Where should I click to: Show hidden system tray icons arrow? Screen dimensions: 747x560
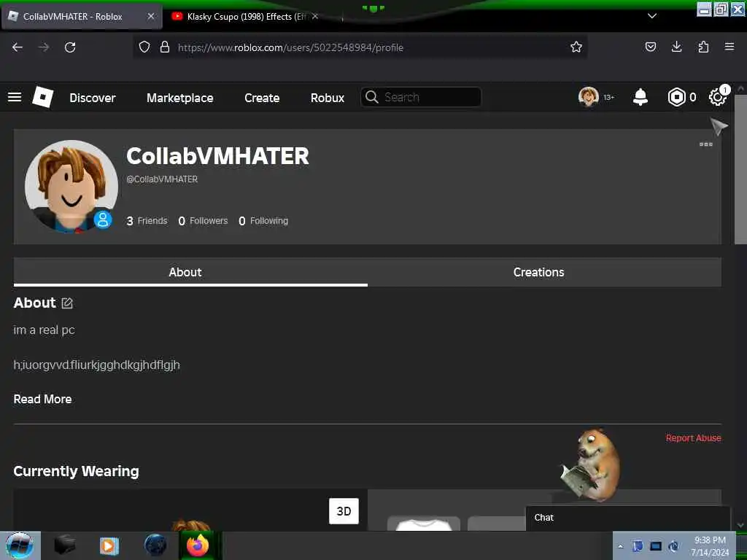(620, 546)
